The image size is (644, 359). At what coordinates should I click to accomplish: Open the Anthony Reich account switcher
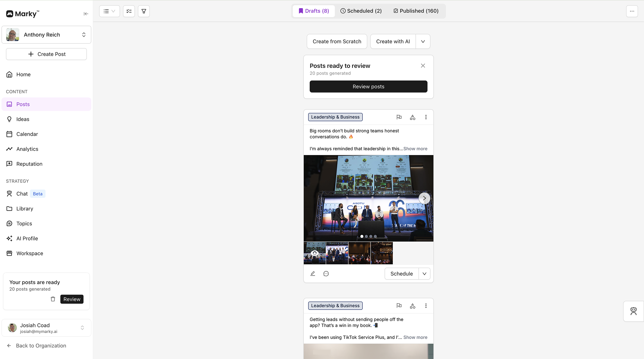pos(46,35)
